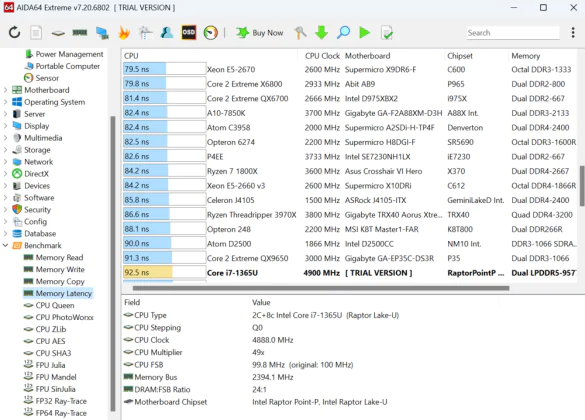Open the user account toolbar icon
This screenshot has width=585, height=420.
[167, 33]
